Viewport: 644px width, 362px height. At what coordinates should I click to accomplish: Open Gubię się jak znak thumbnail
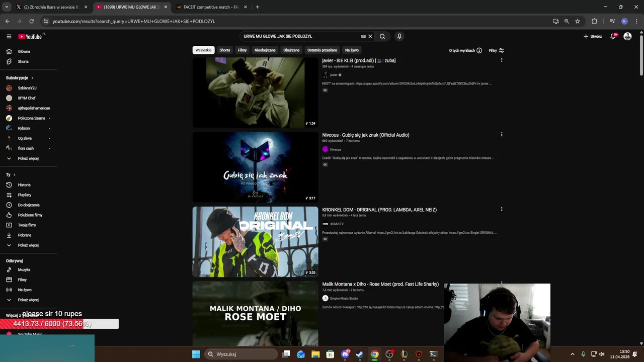[255, 167]
